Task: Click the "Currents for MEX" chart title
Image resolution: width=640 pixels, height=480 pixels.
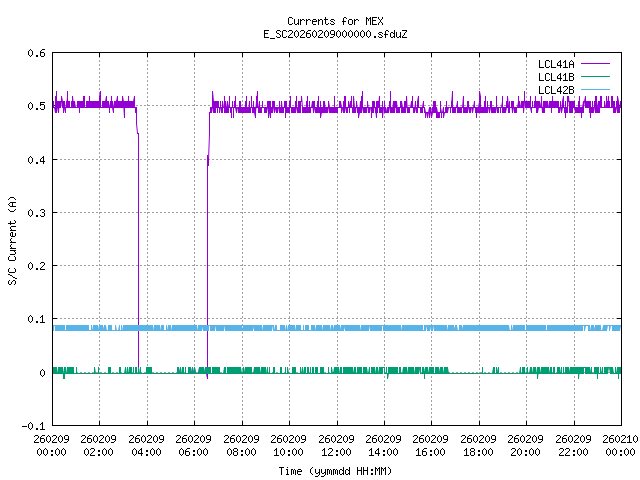Action: coord(334,21)
